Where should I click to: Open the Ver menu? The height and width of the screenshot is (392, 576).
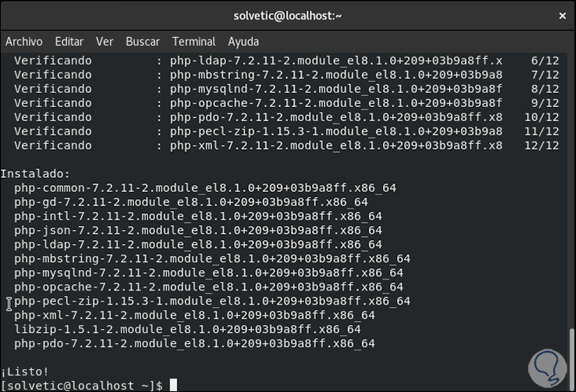coord(105,42)
